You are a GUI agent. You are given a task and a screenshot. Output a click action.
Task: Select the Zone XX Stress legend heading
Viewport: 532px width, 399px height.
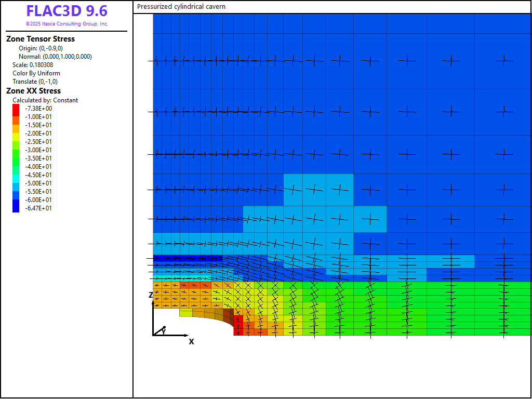(x=33, y=91)
